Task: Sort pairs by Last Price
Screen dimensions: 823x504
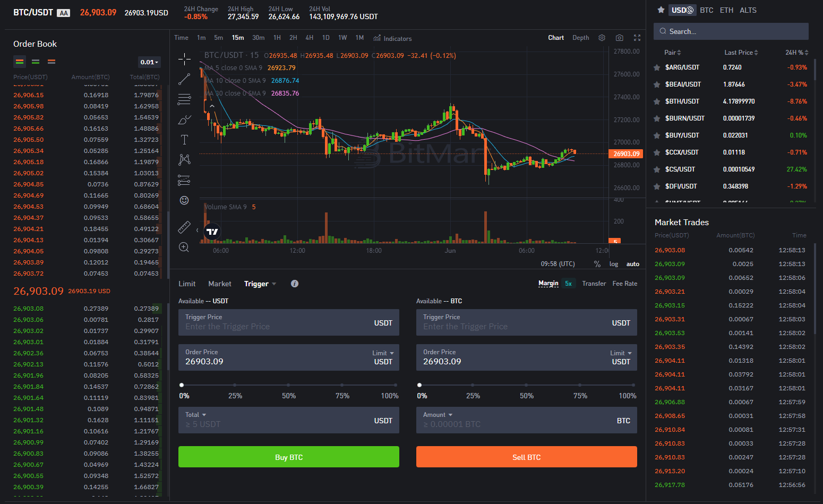Action: pos(741,53)
